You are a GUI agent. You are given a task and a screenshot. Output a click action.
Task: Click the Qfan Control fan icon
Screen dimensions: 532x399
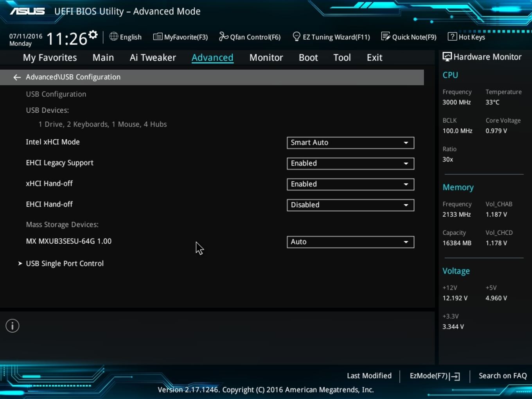(x=223, y=36)
